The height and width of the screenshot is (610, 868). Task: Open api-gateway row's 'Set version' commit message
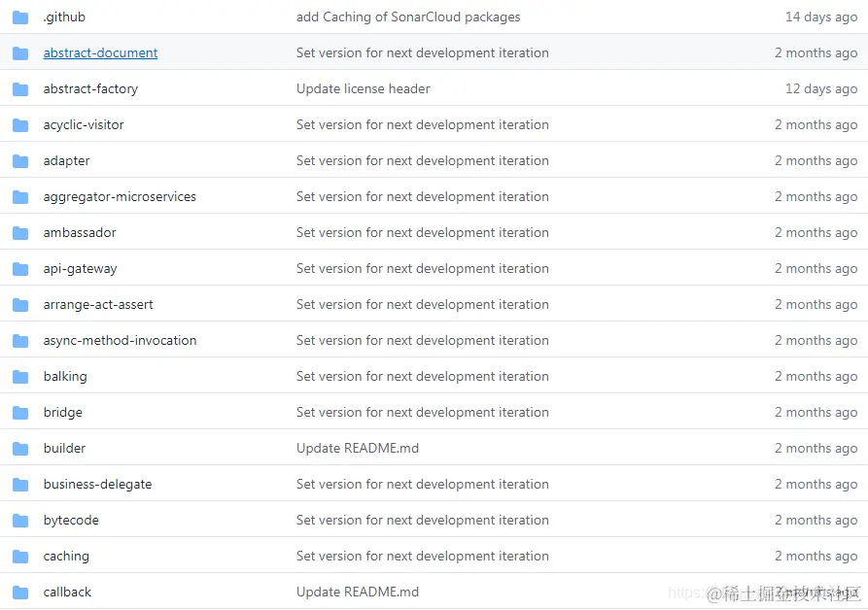click(x=423, y=269)
